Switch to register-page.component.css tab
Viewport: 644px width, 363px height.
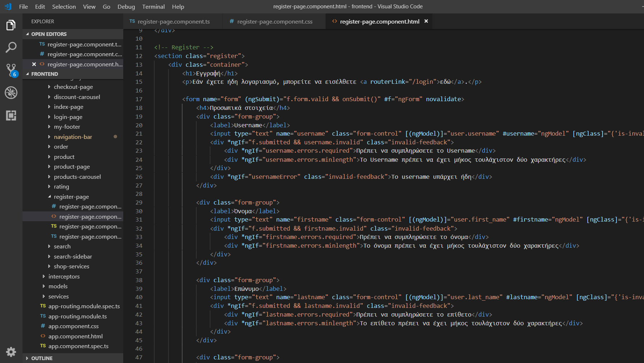[x=274, y=21]
